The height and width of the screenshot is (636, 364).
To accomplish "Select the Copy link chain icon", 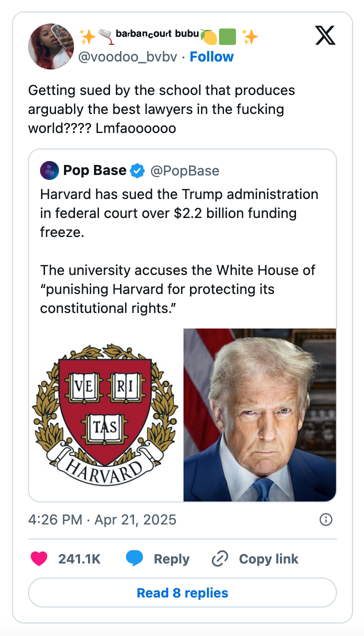I will tap(220, 558).
